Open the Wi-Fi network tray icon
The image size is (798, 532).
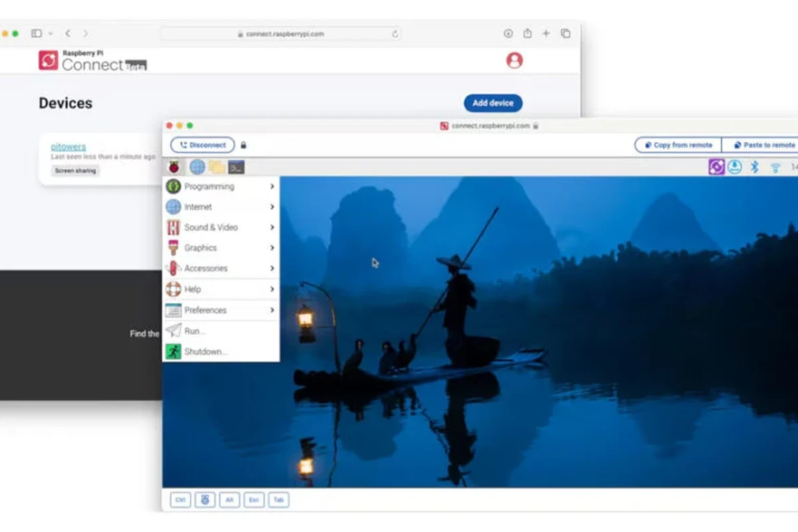pos(775,168)
